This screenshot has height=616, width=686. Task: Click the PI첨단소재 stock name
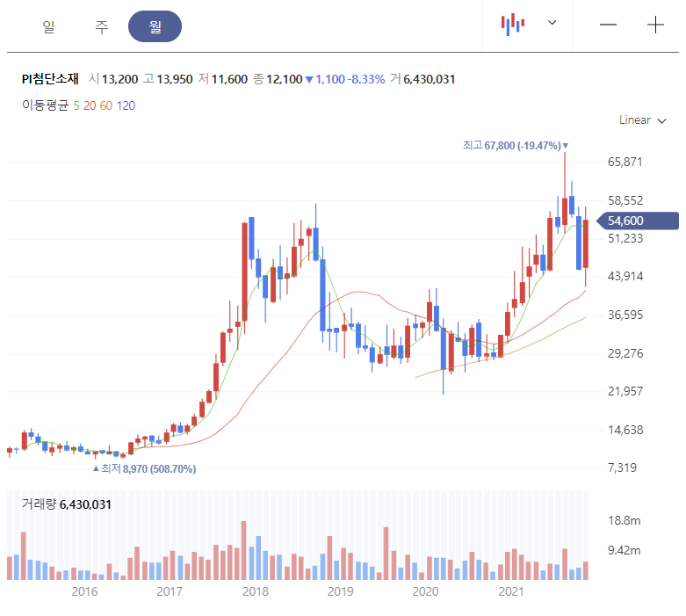(x=50, y=79)
